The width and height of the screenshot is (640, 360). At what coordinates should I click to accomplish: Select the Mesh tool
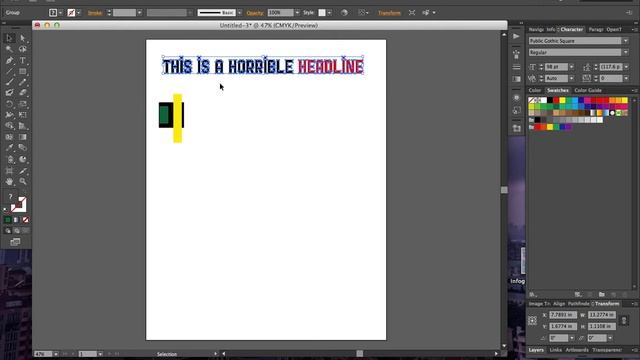[x=9, y=137]
